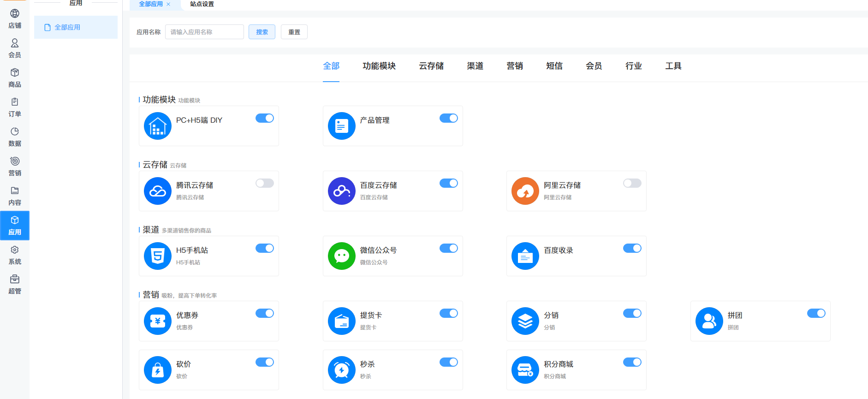Disable the 产品管理 switch
Image resolution: width=868 pixels, height=399 pixels.
pos(449,118)
